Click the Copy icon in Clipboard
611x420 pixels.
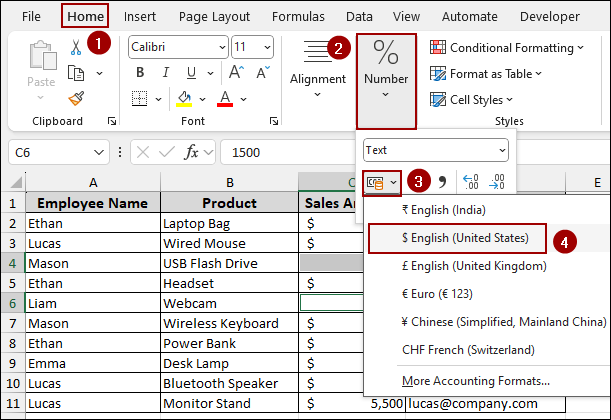click(76, 73)
